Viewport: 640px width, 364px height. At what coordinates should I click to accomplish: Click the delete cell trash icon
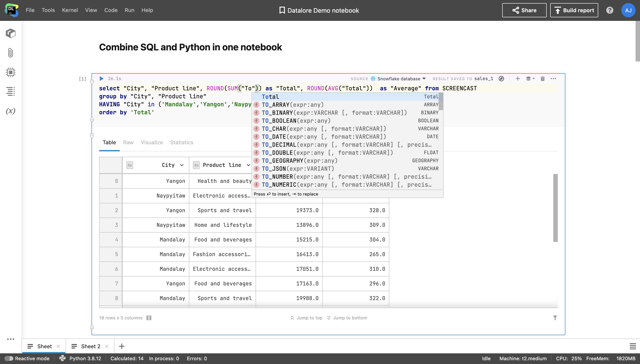point(542,79)
